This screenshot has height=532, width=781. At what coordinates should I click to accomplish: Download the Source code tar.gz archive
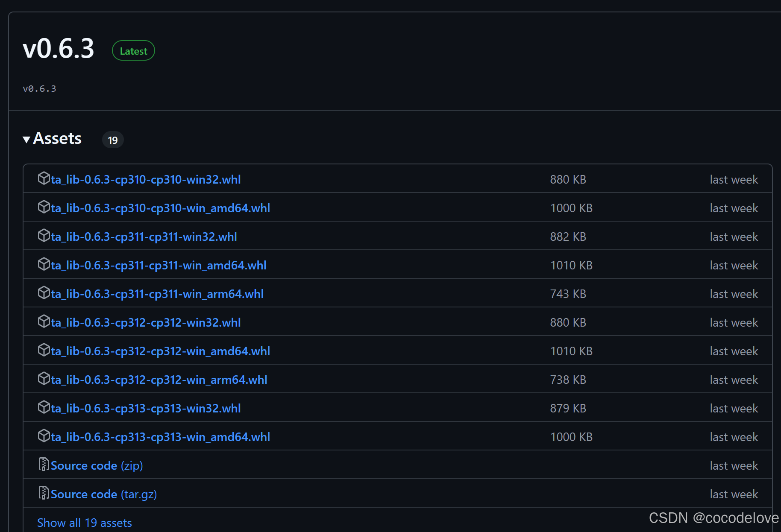(103, 494)
